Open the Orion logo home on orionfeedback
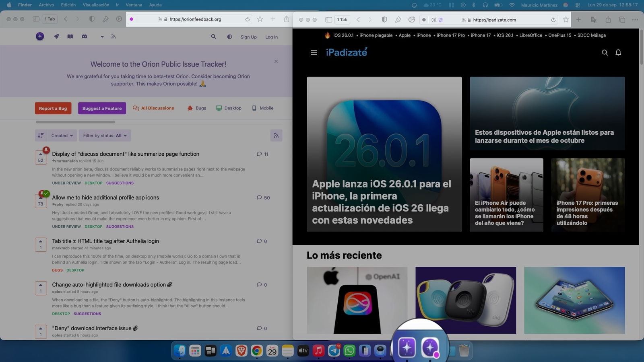The width and height of the screenshot is (644, 362). point(40,37)
